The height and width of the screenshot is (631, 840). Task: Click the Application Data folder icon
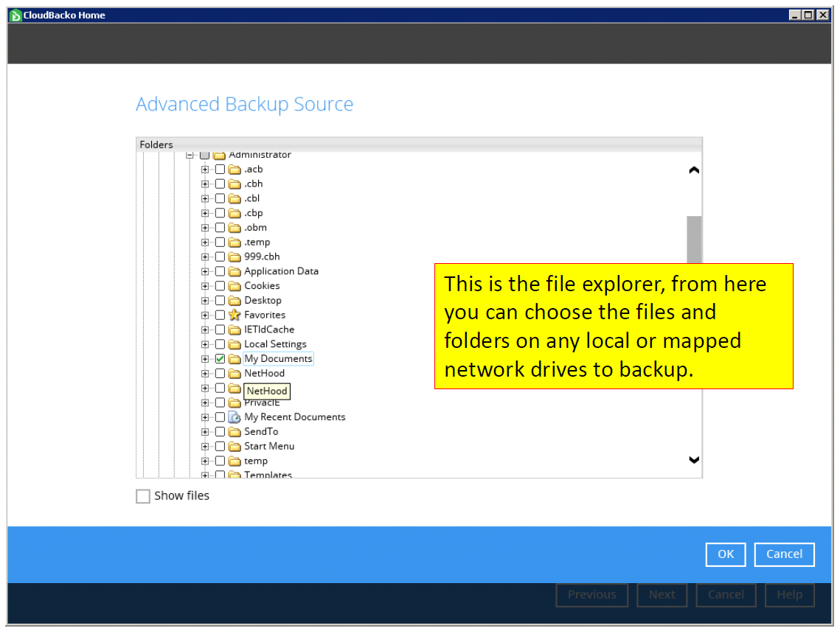(235, 271)
